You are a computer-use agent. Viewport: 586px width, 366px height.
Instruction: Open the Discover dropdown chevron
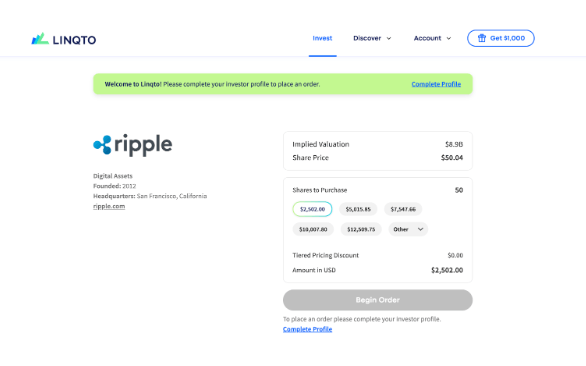click(389, 39)
